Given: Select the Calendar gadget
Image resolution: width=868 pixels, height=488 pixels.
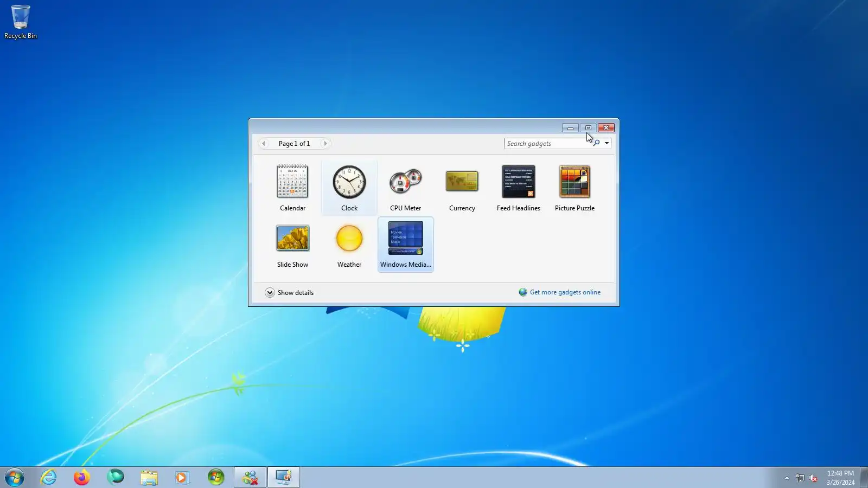Looking at the screenshot, I should click(x=292, y=188).
